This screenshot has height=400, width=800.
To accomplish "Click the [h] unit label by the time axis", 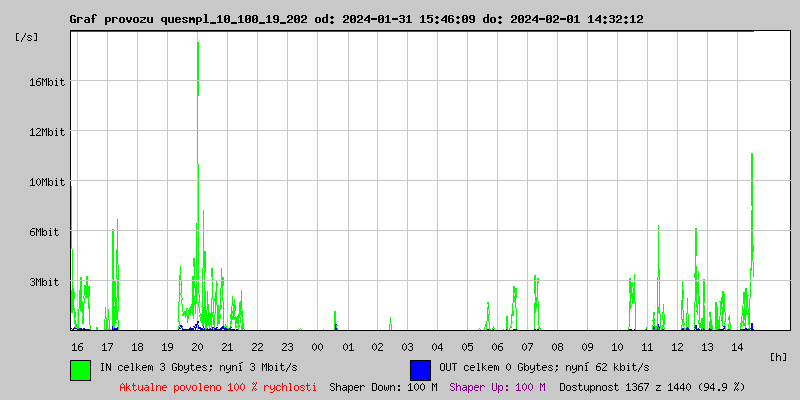I will tap(778, 357).
